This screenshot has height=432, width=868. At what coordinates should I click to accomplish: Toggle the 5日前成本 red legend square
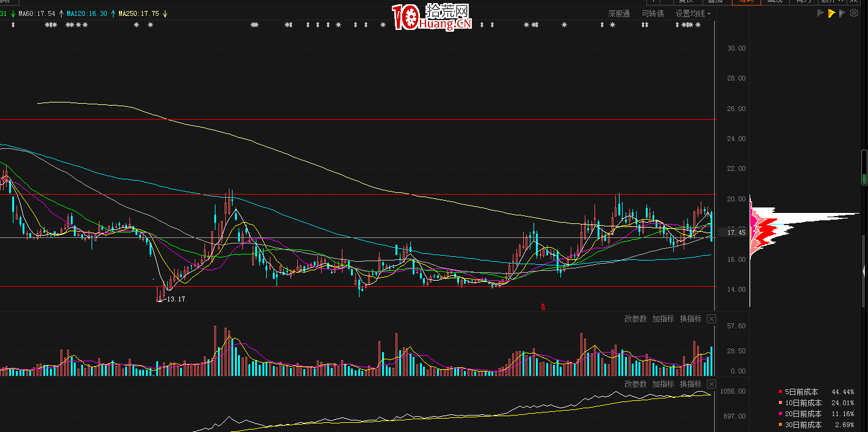[x=780, y=392]
